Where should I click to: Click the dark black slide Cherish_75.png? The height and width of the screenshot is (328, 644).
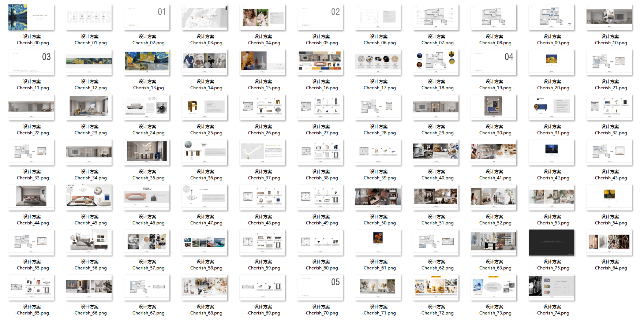tap(551, 243)
